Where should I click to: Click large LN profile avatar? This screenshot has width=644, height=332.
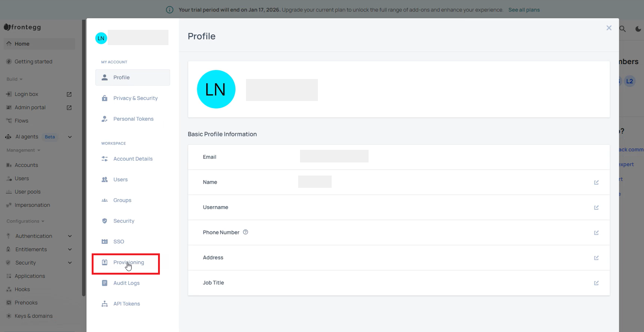[x=216, y=89]
